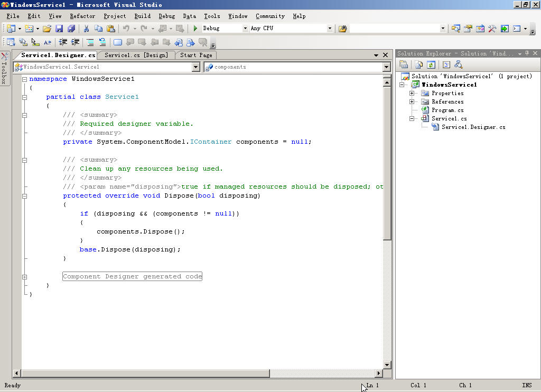Viewport: 541px width, 392px height.
Task: Display word completion icon
Action: coord(48,42)
